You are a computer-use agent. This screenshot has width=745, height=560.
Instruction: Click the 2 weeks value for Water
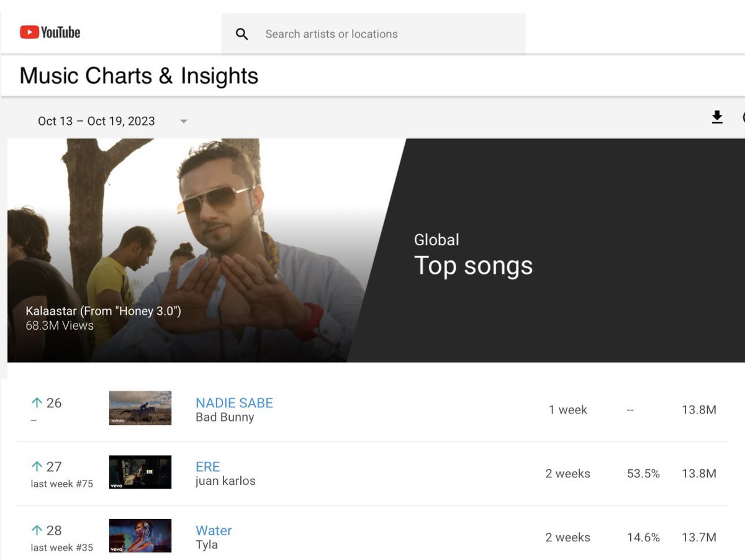point(568,538)
